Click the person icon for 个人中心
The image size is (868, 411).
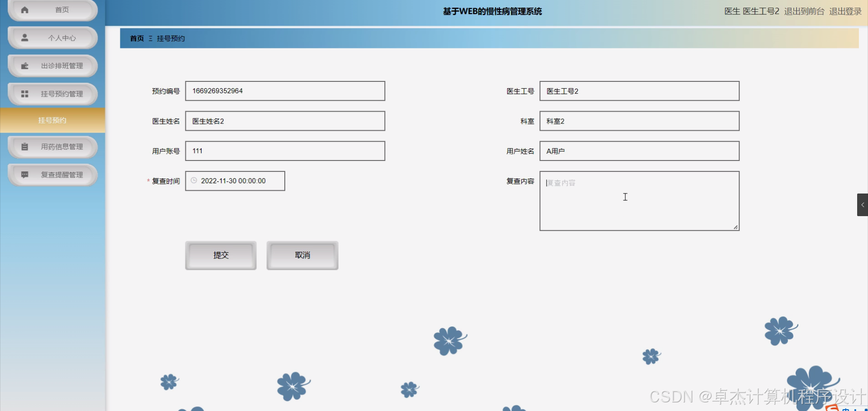coord(25,38)
